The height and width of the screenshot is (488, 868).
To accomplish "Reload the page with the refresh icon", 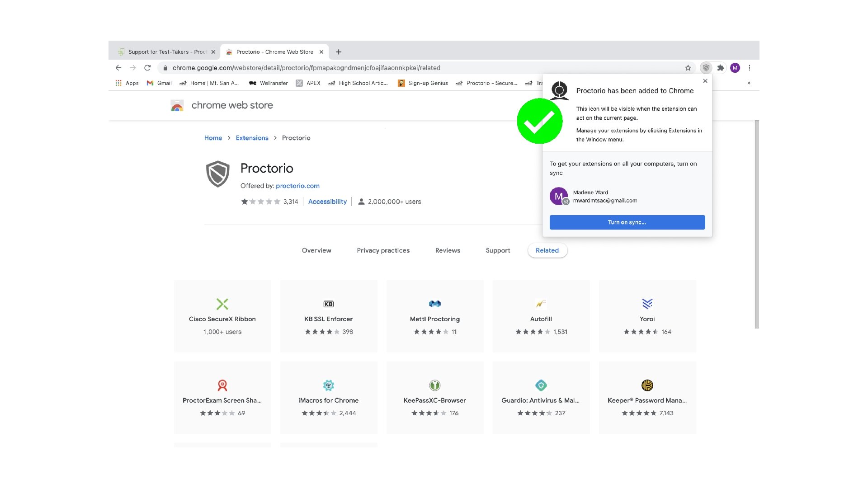I will coord(147,68).
